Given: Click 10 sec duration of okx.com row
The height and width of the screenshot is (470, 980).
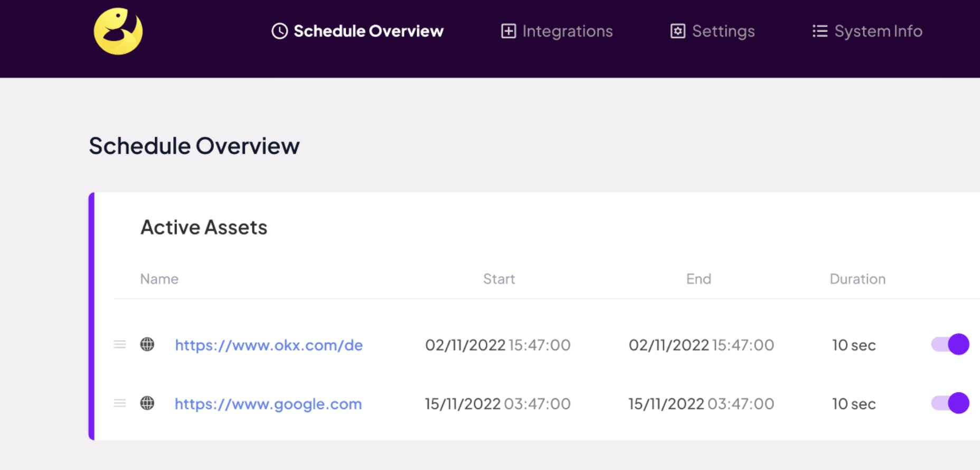Looking at the screenshot, I should point(854,345).
